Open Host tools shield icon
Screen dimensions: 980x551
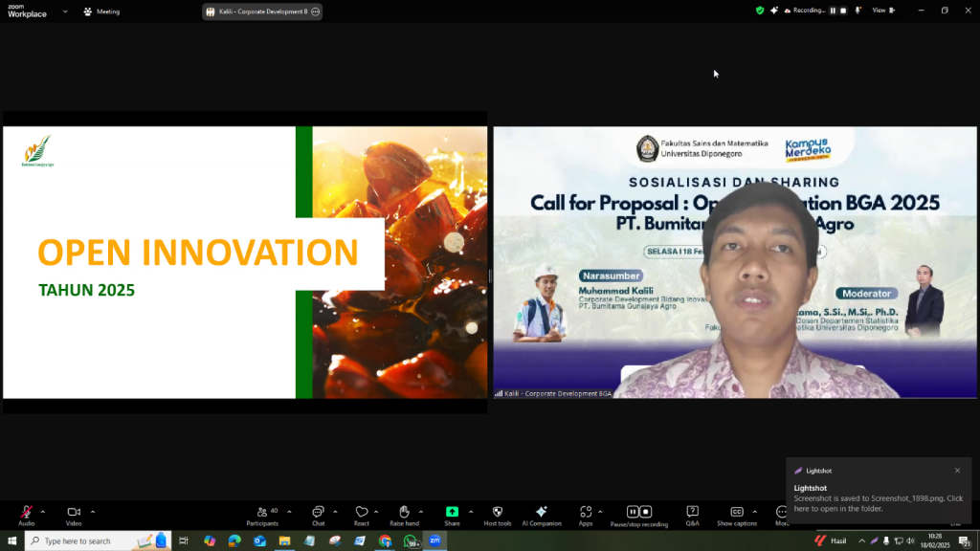point(498,513)
